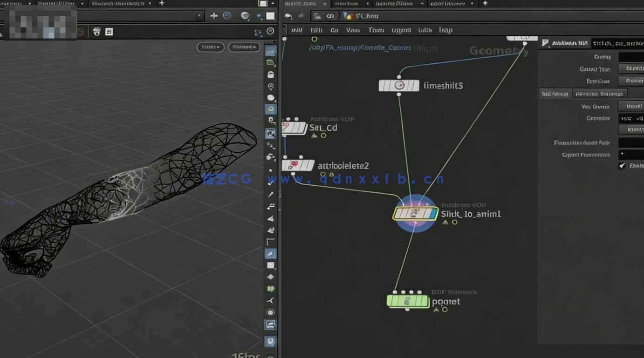This screenshot has width=644, height=358.
Task: Toggle display flag on Stick_to_anim1 node
Action: pos(433,214)
